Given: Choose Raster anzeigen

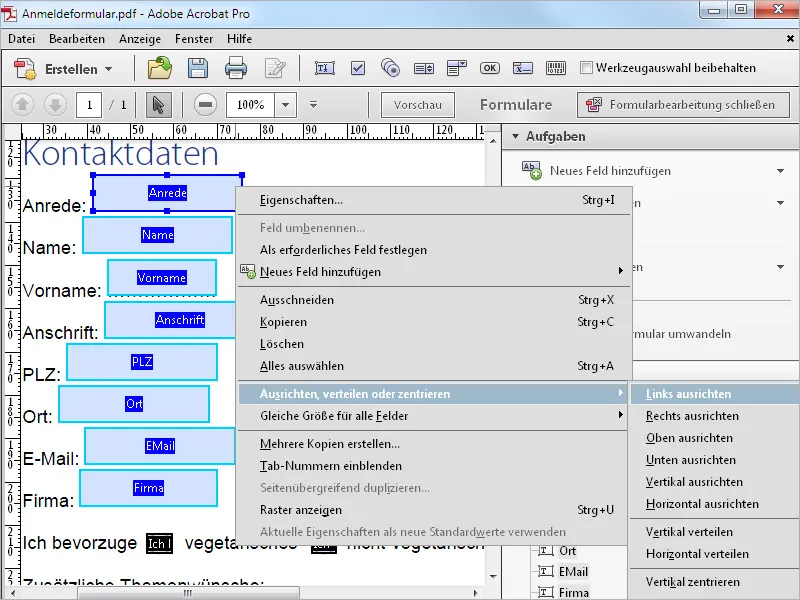Looking at the screenshot, I should (435, 509).
